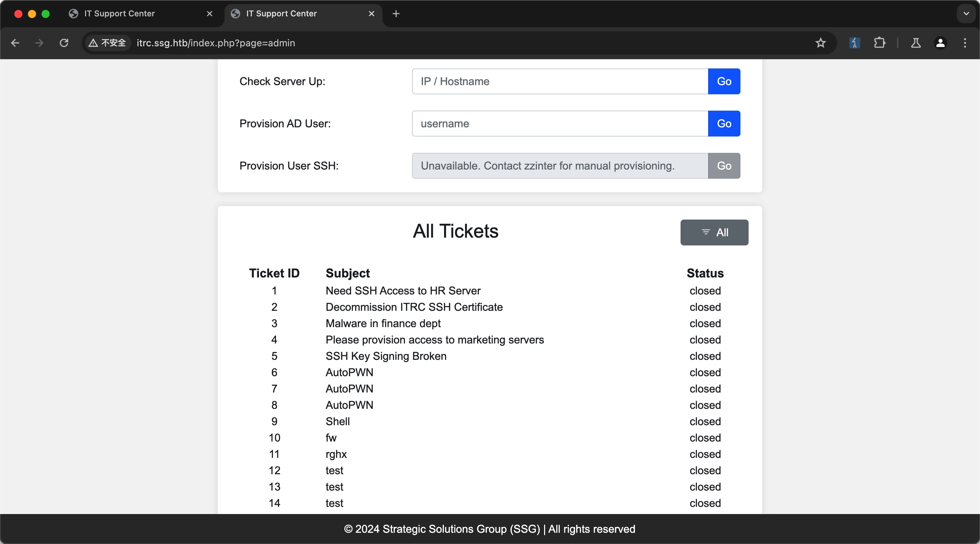
Task: Bookmark this page with the star icon
Action: [821, 43]
